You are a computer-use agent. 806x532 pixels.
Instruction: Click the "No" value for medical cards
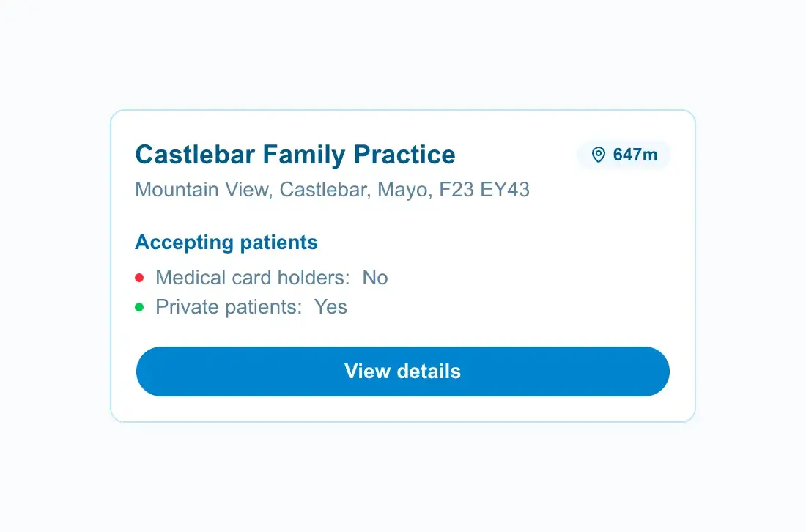pyautogui.click(x=375, y=278)
